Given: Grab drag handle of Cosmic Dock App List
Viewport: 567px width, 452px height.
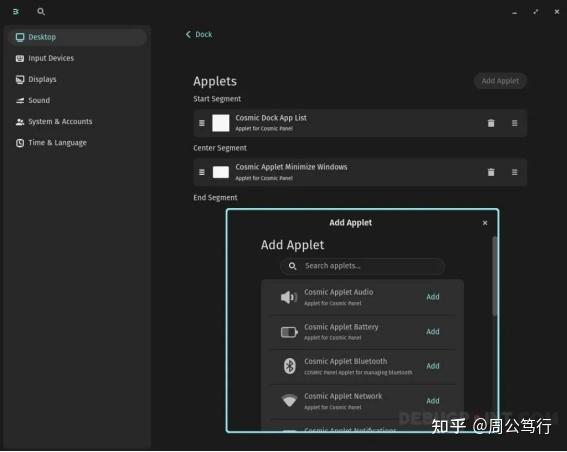Looking at the screenshot, I should pyautogui.click(x=202, y=123).
